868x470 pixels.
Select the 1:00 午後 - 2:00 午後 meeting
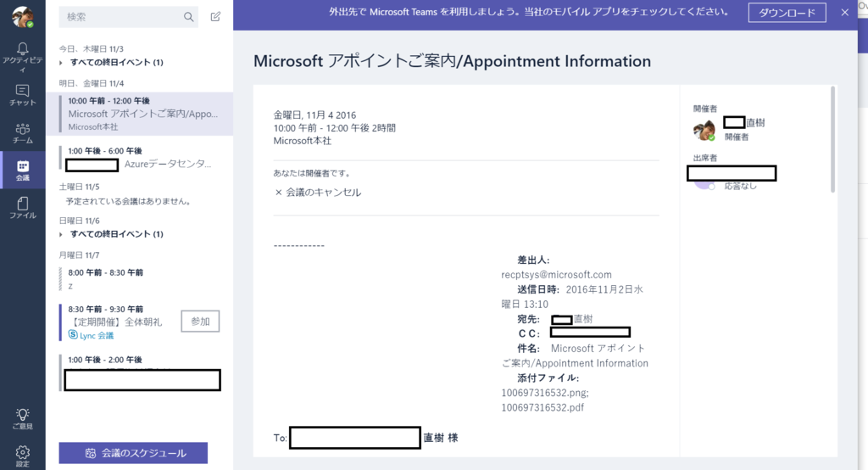point(140,372)
